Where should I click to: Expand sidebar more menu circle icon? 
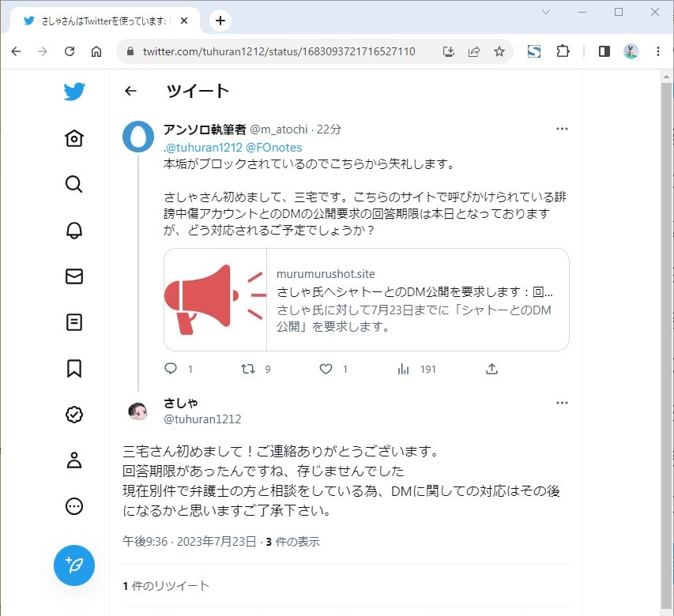(x=74, y=506)
